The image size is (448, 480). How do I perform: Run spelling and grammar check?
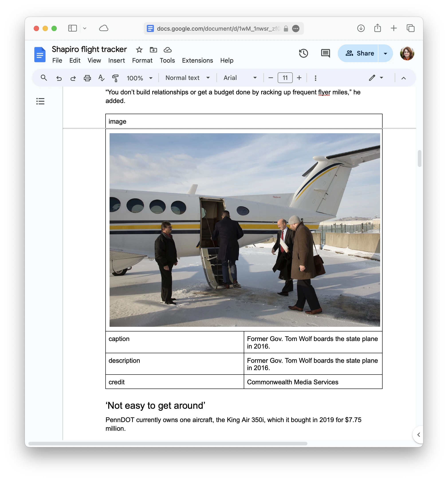click(101, 78)
